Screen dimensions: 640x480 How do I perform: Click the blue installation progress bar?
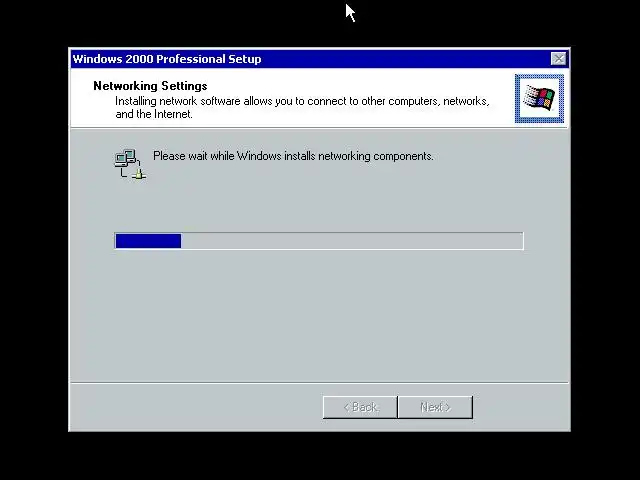(319, 241)
